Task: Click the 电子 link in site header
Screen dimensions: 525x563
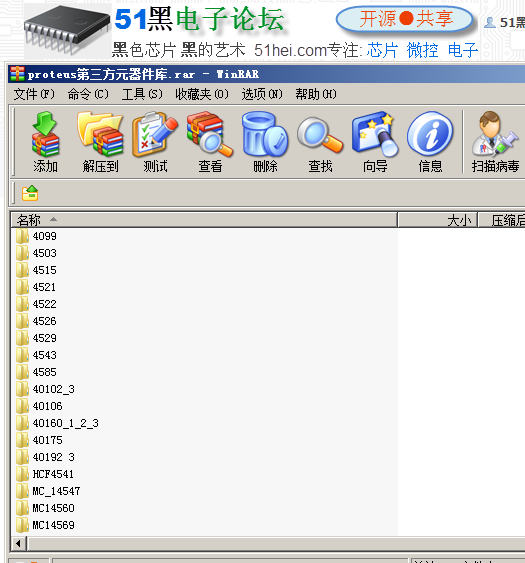Action: (463, 50)
